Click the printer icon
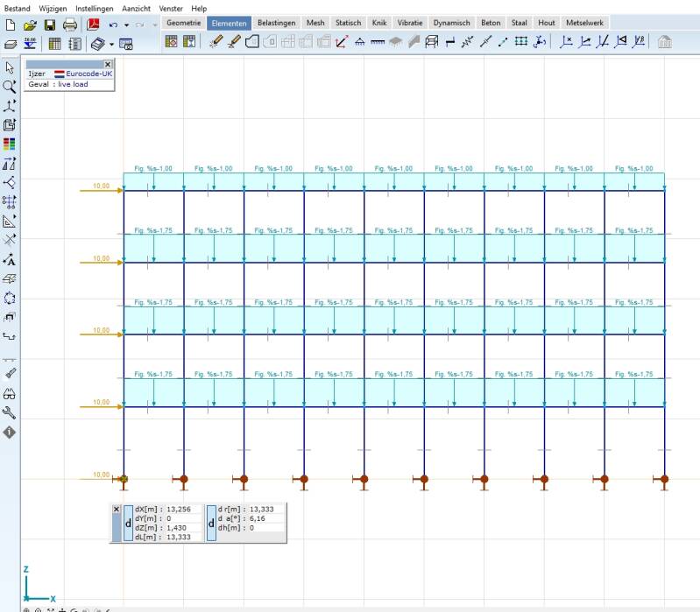Screen dimensions: 700x612 (69, 25)
